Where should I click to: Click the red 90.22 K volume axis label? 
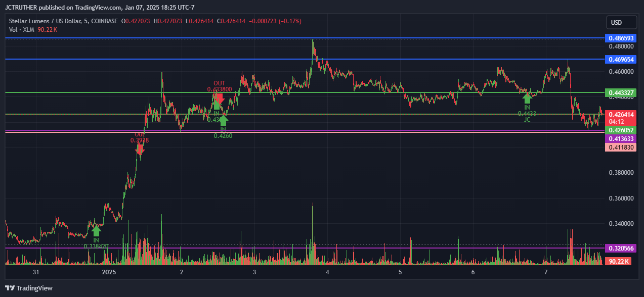619,261
